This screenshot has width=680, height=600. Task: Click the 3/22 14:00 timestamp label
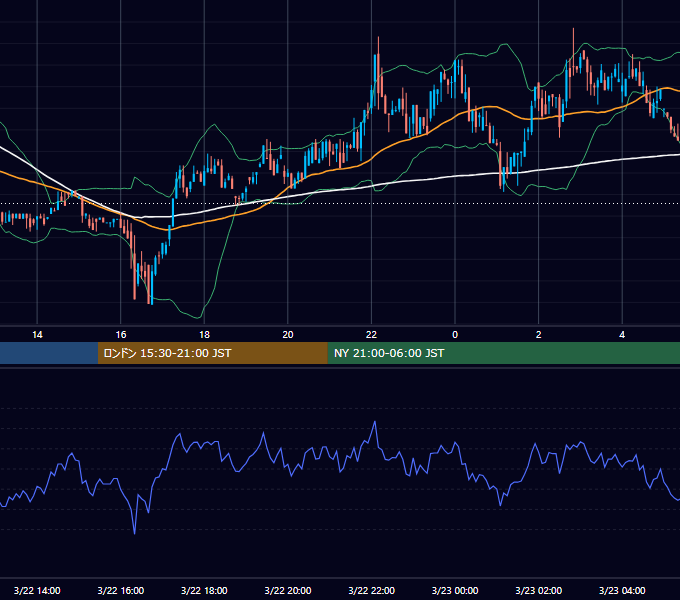click(37, 590)
